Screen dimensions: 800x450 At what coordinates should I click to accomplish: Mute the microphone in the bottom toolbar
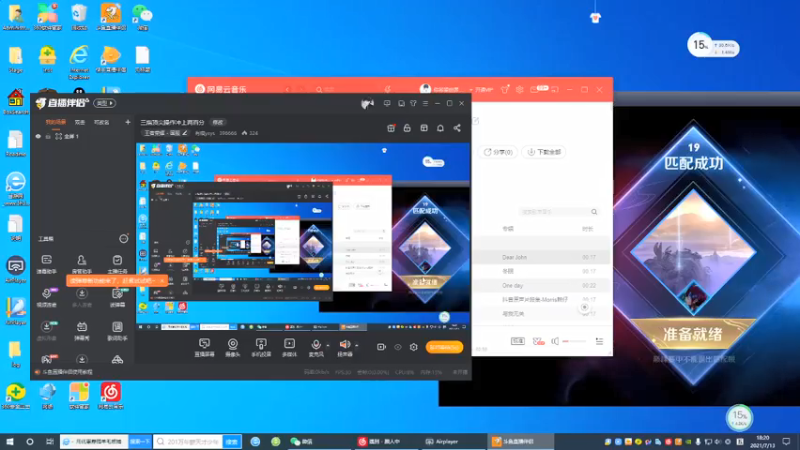(x=316, y=345)
